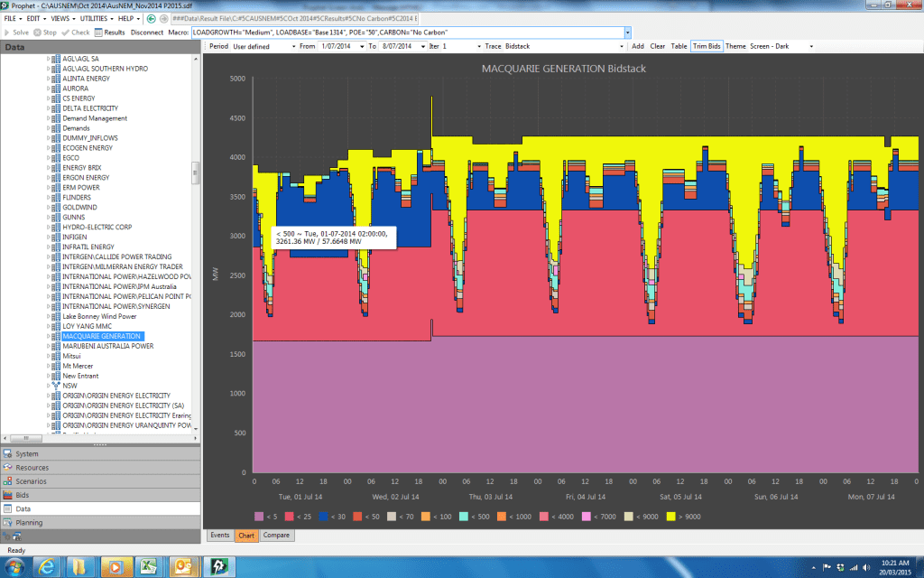Toggle the Table display mode
This screenshot has width=924, height=578.
click(x=679, y=47)
